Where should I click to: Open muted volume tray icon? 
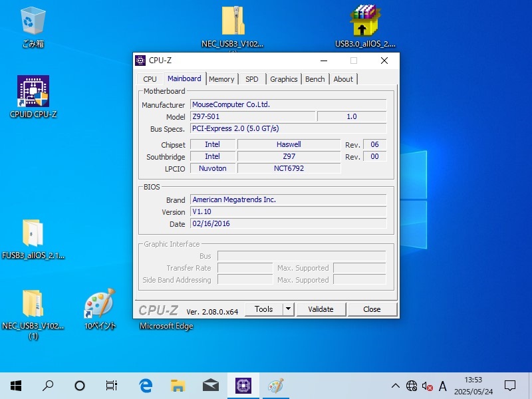(427, 386)
